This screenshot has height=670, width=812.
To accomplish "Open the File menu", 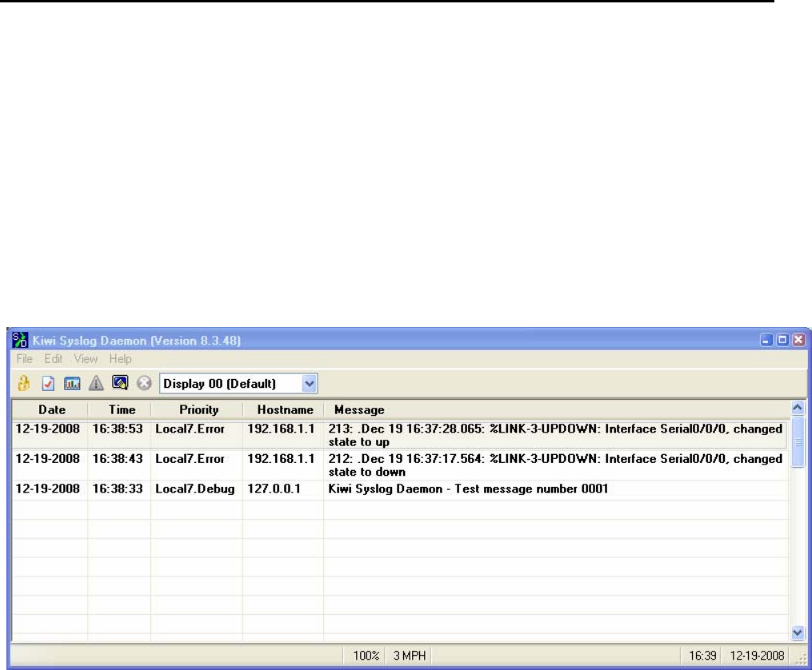I will tap(24, 358).
